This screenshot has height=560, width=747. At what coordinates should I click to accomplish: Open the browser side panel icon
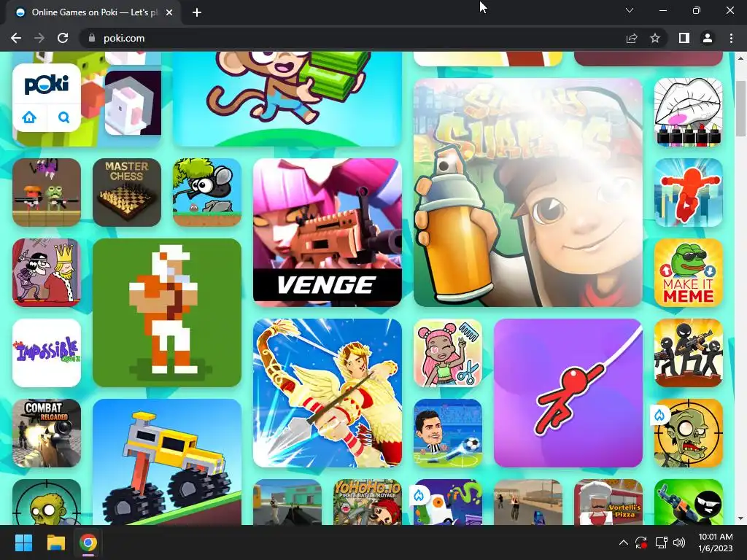(x=684, y=38)
